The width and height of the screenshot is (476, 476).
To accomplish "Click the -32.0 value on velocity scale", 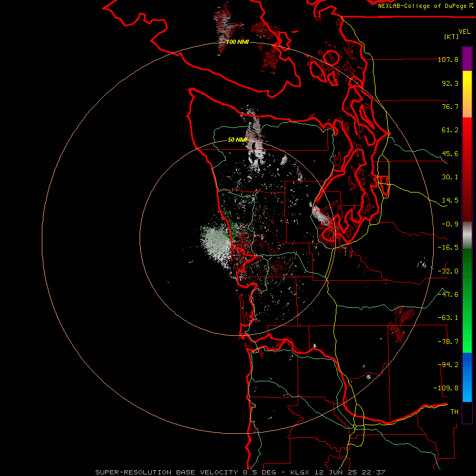I will 448,271.
